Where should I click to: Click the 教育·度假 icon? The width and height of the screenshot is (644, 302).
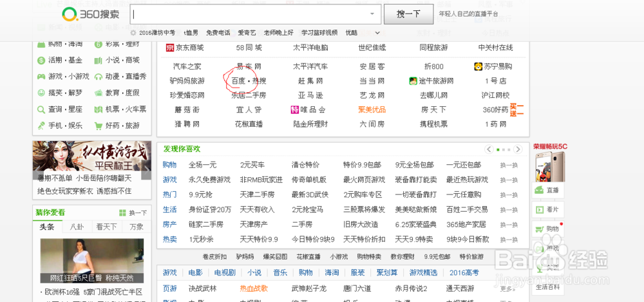tap(98, 93)
